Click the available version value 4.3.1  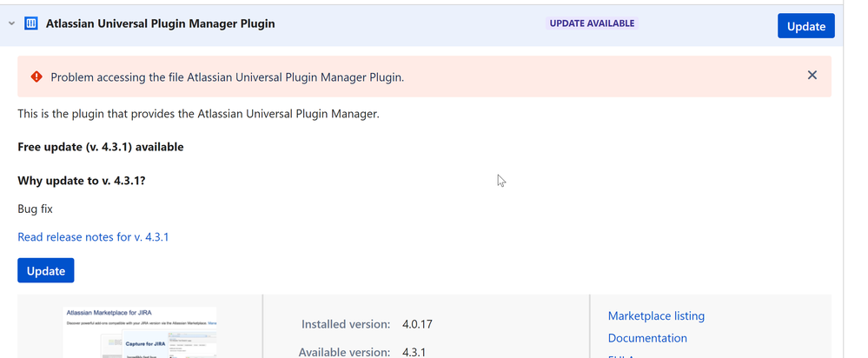[x=414, y=352]
